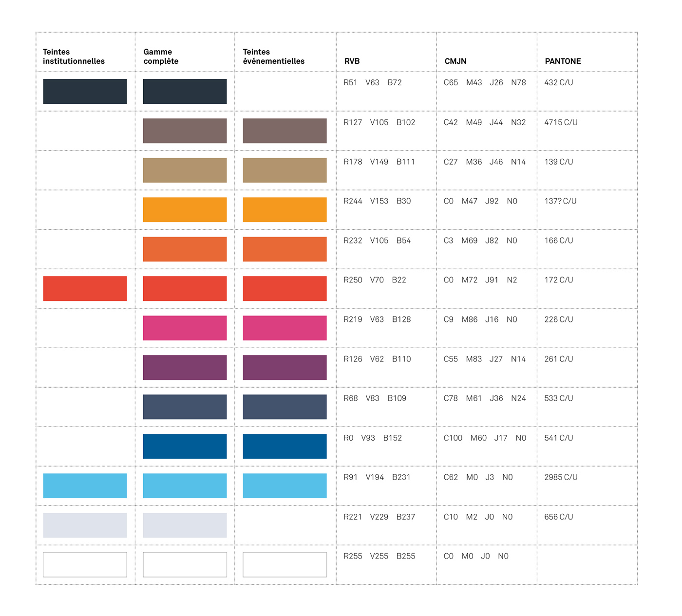Pick the sky blue institutional swatch
This screenshot has width=682, height=616.
tap(85, 485)
